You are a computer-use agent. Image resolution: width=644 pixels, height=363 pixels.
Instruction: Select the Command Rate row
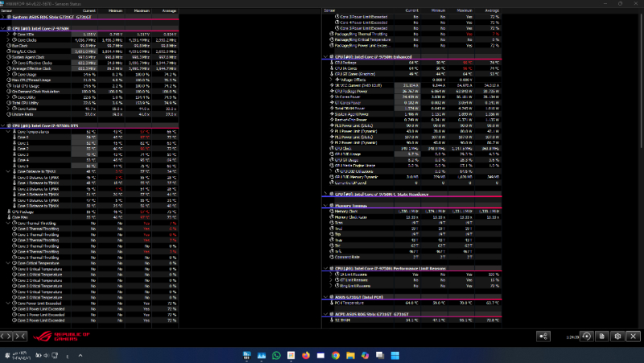(411, 257)
